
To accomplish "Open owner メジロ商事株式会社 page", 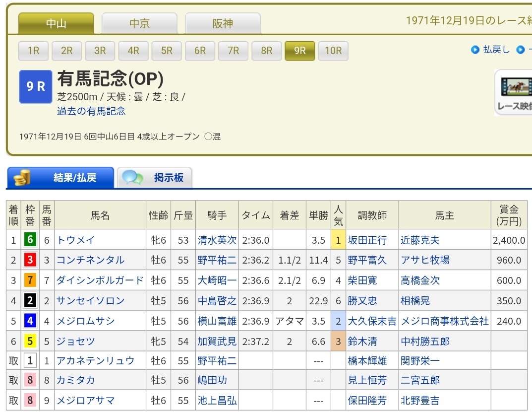I will pyautogui.click(x=445, y=321).
